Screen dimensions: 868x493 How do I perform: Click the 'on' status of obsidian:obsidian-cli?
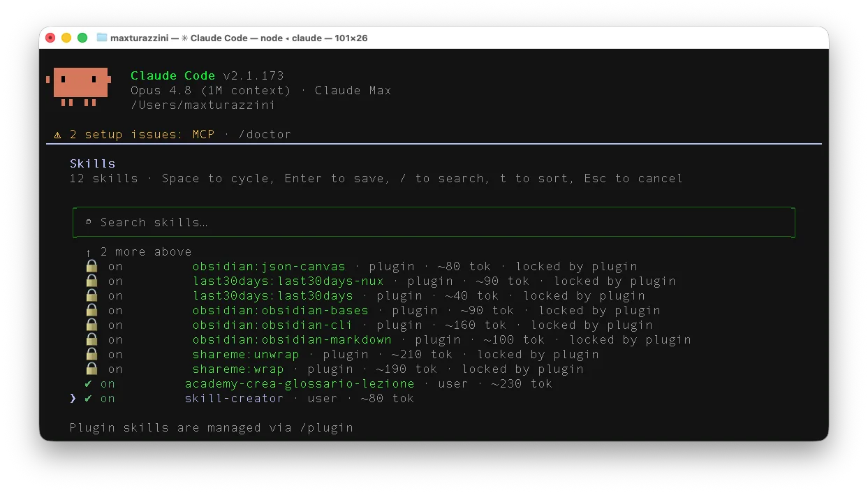(115, 325)
